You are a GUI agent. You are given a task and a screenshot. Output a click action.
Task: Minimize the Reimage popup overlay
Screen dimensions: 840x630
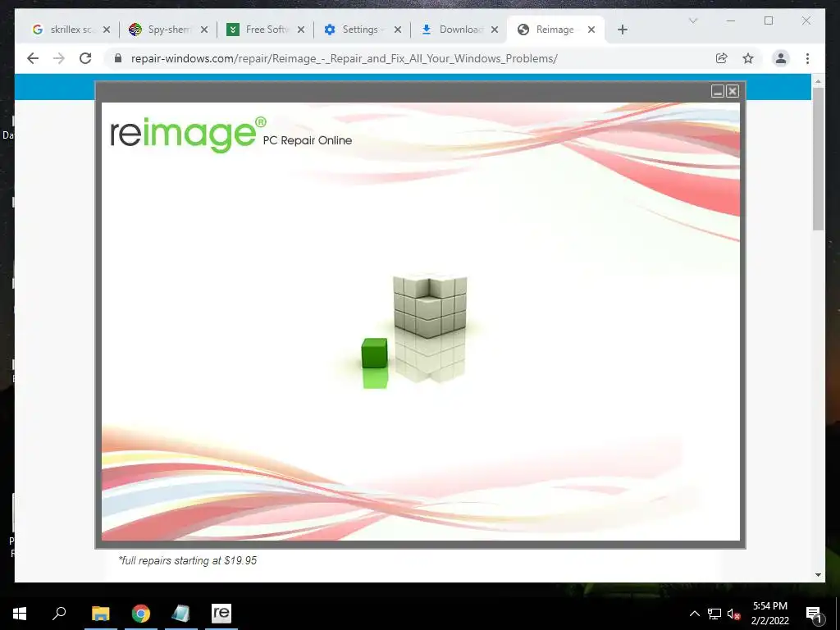(x=717, y=91)
